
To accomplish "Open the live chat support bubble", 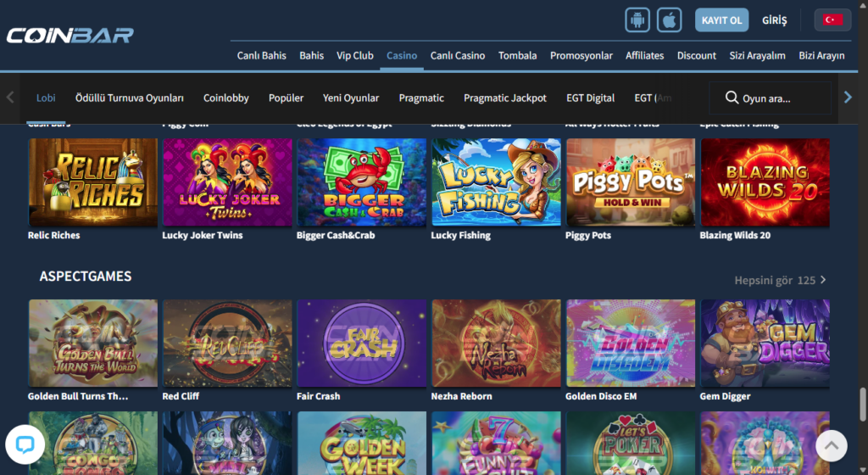I will [x=25, y=444].
